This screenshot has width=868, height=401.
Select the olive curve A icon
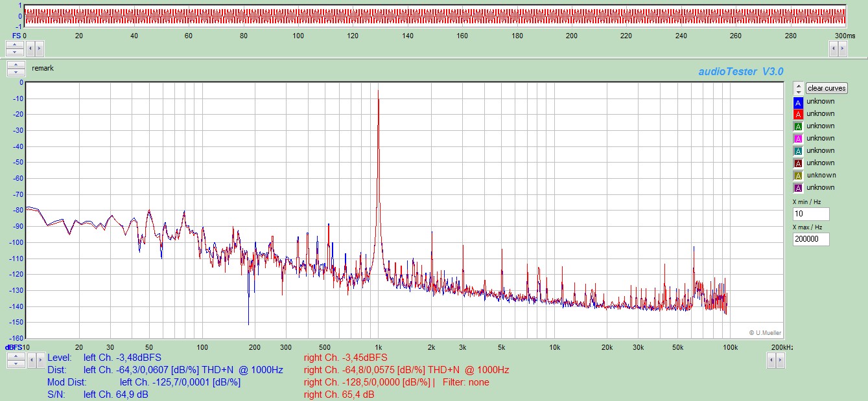(798, 176)
